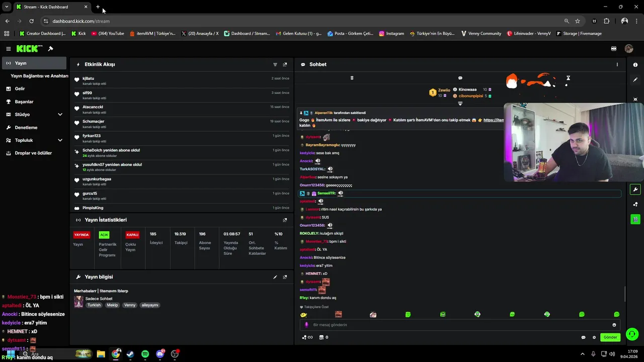Open a new browser tab

tap(98, 7)
